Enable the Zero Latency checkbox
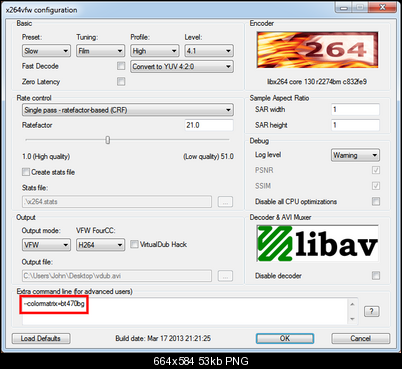 [121, 81]
